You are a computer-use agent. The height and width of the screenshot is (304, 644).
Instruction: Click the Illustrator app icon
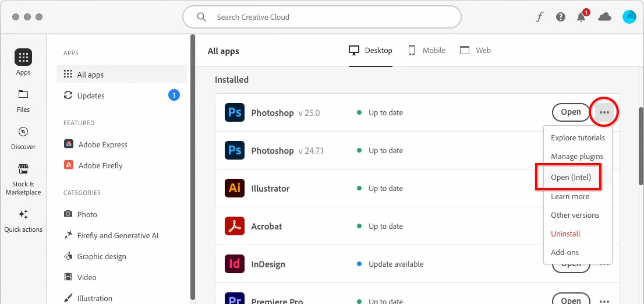235,188
